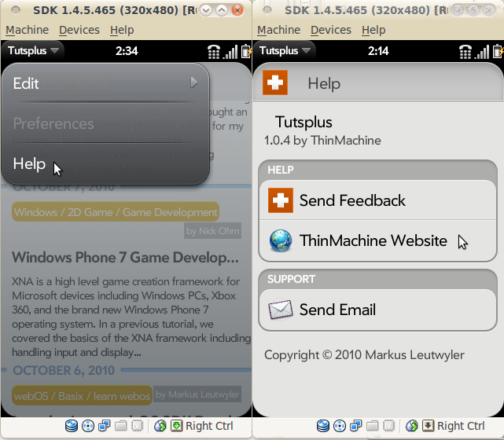Open Devices menu in left emulator window
Screen dimensions: 504x440
coord(79,30)
